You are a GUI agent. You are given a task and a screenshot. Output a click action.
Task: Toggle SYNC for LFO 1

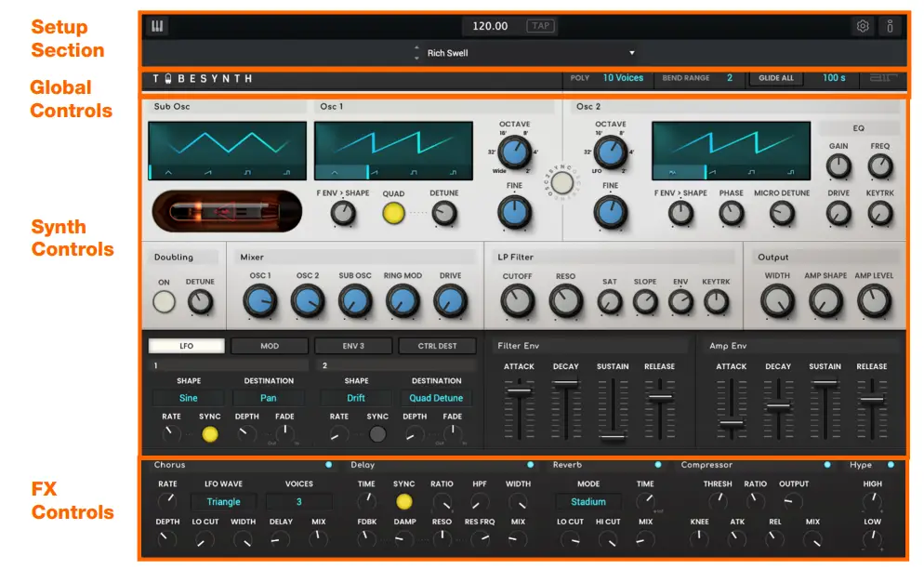(x=210, y=434)
